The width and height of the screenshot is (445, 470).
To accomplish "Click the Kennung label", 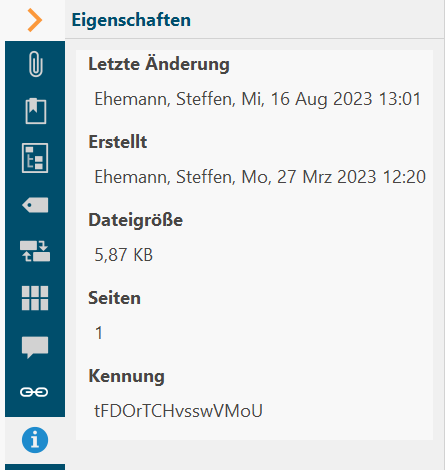I will 126,376.
